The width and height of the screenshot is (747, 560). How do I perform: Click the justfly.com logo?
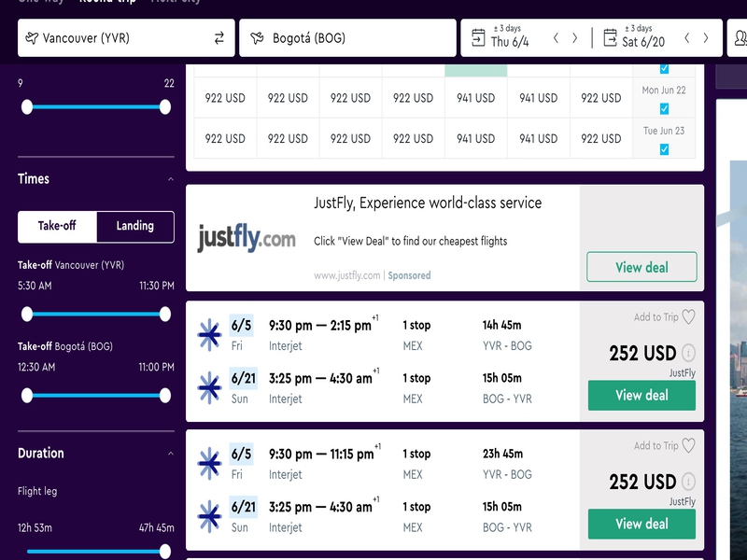(247, 238)
